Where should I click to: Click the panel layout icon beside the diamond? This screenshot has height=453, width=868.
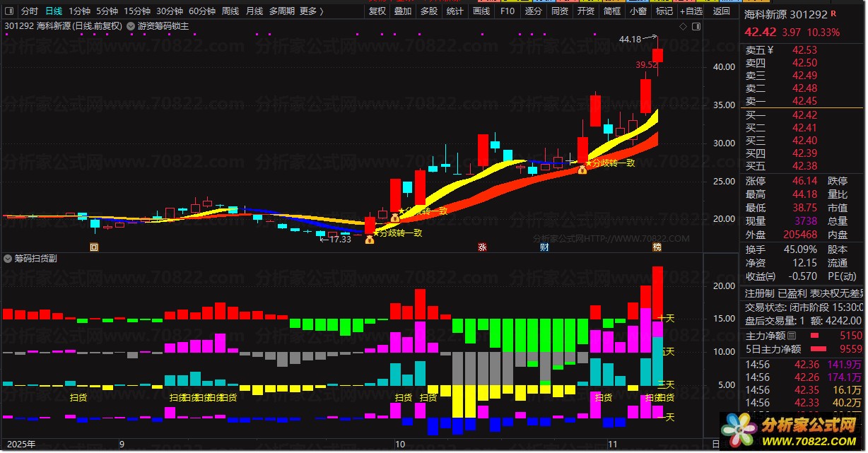click(x=696, y=26)
